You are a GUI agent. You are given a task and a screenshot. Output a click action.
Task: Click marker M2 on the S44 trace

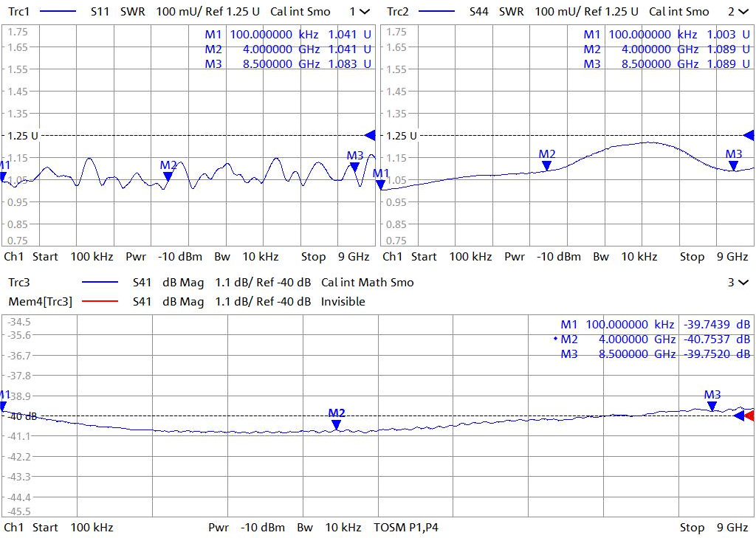click(546, 164)
